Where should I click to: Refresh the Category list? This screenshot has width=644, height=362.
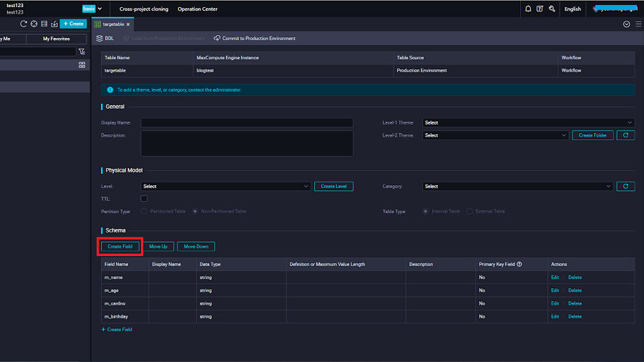point(625,186)
